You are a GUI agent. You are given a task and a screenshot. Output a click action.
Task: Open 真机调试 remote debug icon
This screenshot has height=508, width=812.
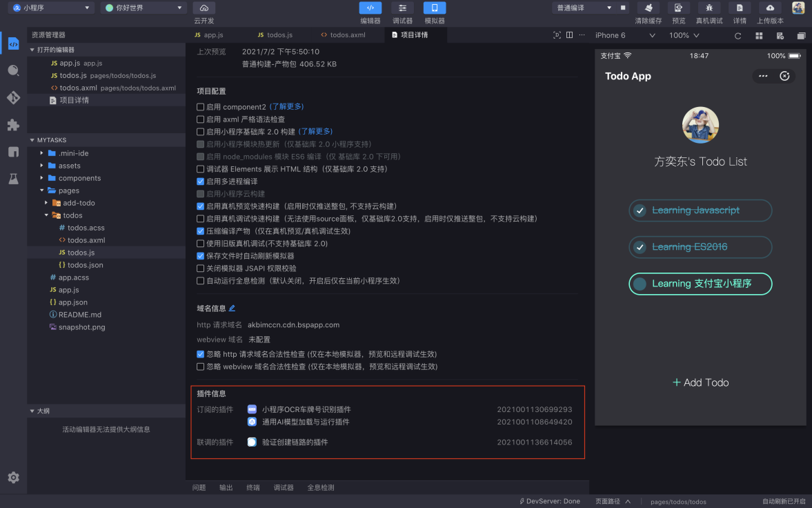(x=709, y=8)
